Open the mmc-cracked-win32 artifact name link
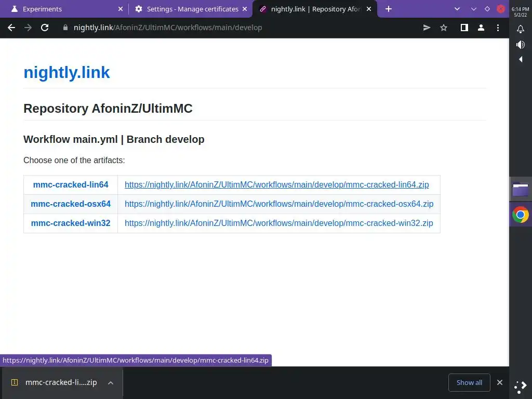Image resolution: width=532 pixels, height=399 pixels. point(71,223)
